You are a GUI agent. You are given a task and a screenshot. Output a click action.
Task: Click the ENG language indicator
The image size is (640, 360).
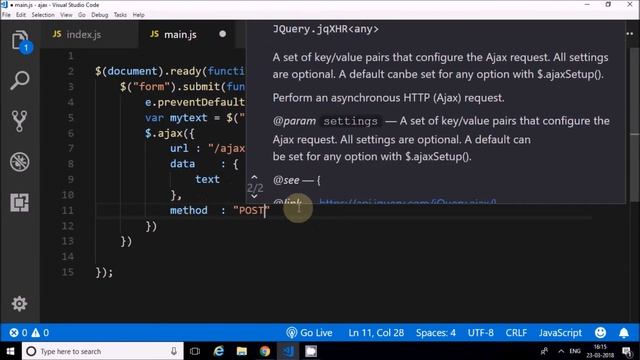(x=575, y=351)
